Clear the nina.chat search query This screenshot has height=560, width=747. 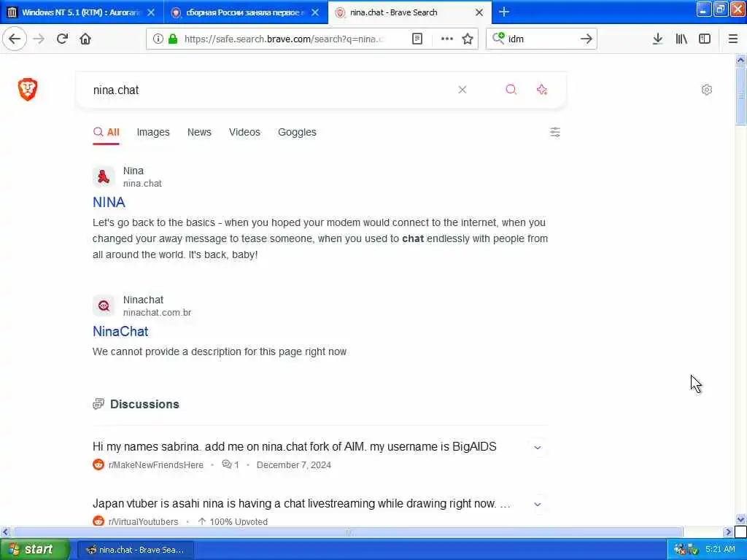click(462, 90)
